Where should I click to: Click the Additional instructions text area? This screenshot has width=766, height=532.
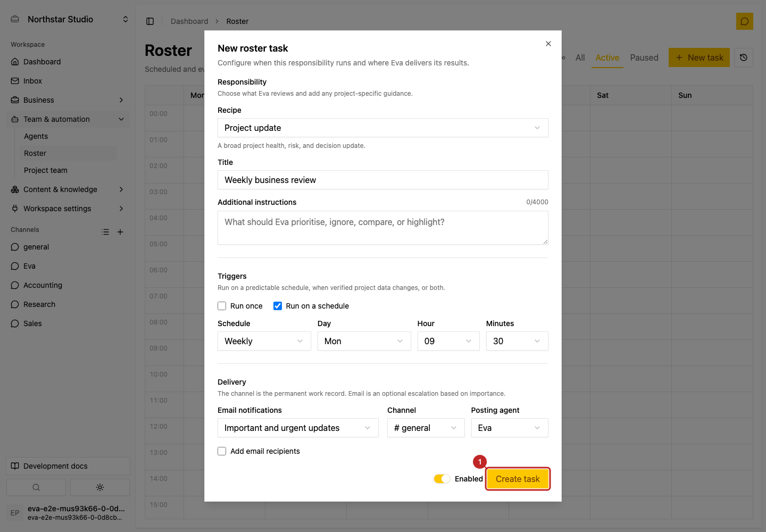tap(383, 228)
